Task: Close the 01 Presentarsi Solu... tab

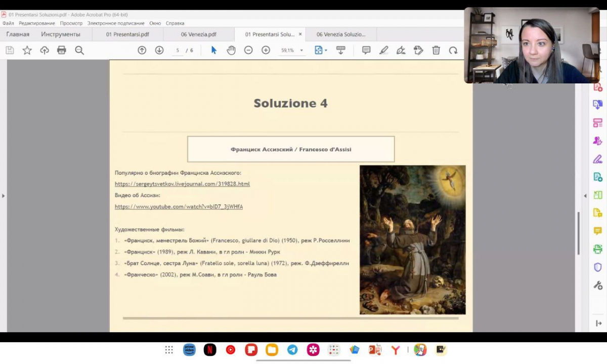Action: [x=300, y=34]
